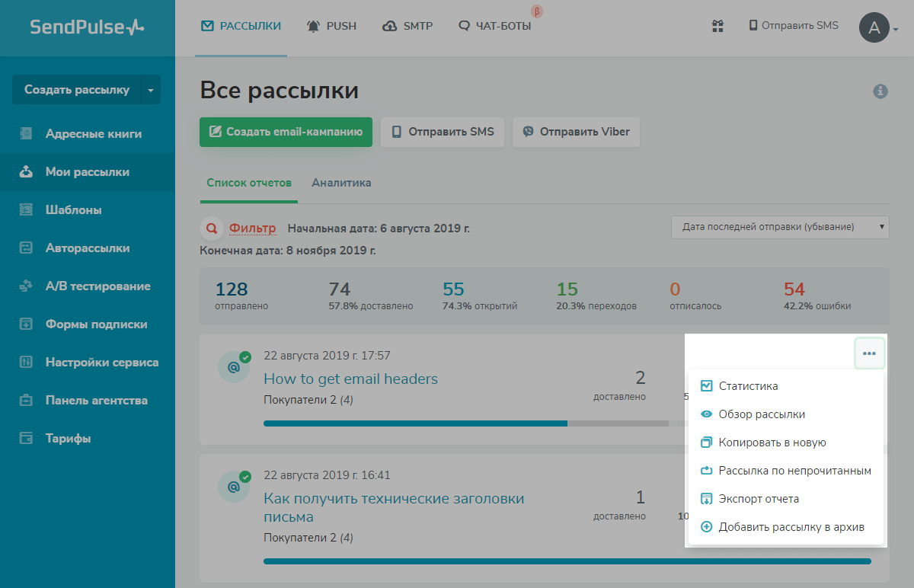
Task: Click the magnifier filter icon
Action: point(211,228)
